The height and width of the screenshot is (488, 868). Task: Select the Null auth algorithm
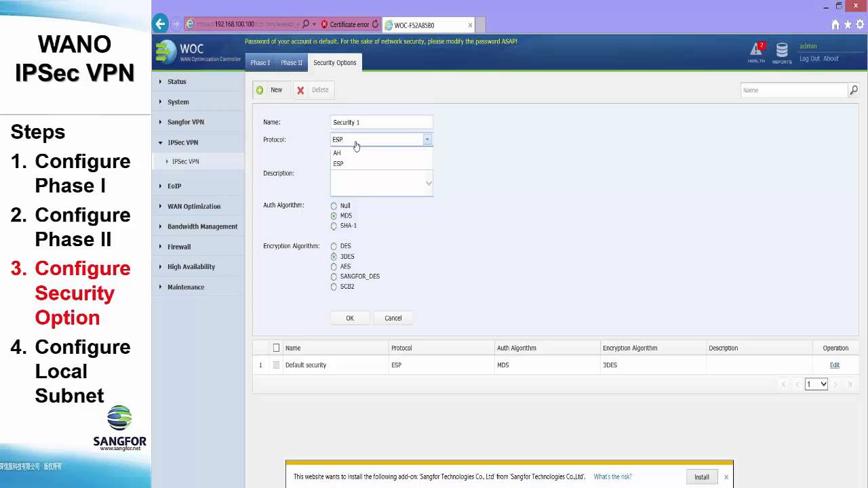tap(334, 206)
